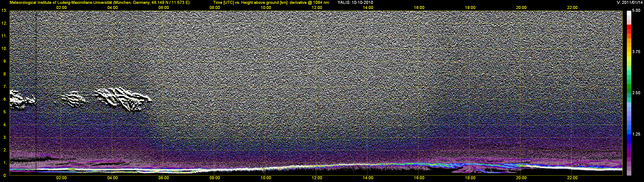Pick the 12. km height axis label
This screenshot has width=644, height=182.
4,23
